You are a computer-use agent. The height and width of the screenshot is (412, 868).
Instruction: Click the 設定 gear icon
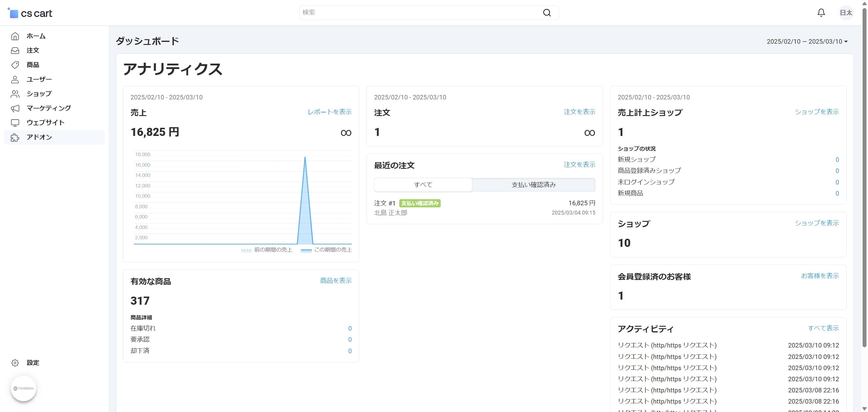15,363
